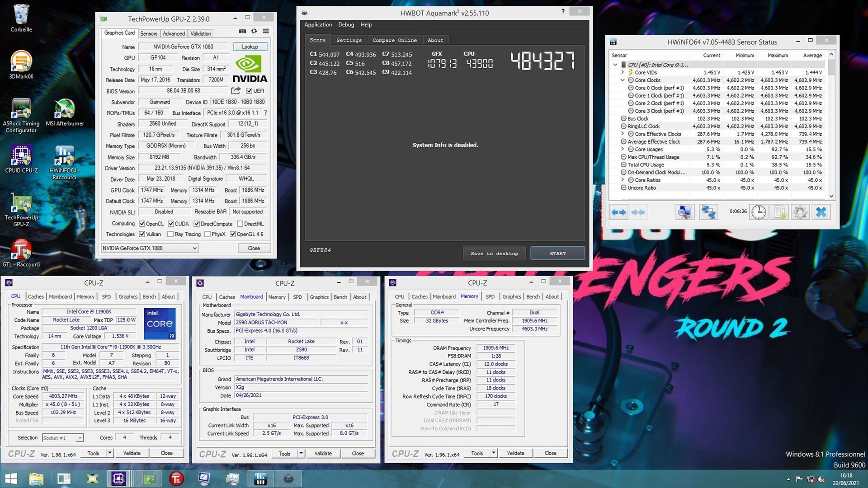868x488 pixels.
Task: Click HWiNFO taskbar icon
Action: click(x=260, y=479)
